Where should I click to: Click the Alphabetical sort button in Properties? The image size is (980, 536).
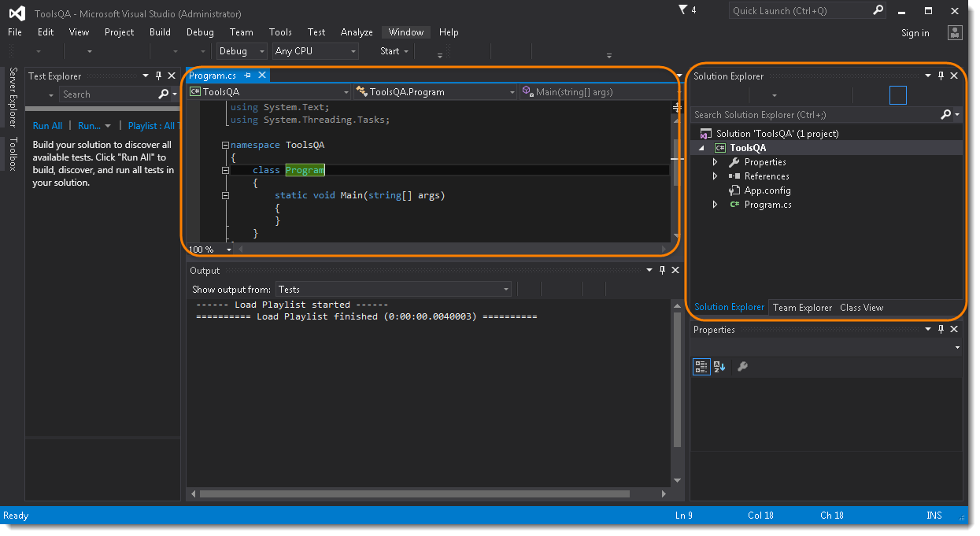[x=719, y=367]
